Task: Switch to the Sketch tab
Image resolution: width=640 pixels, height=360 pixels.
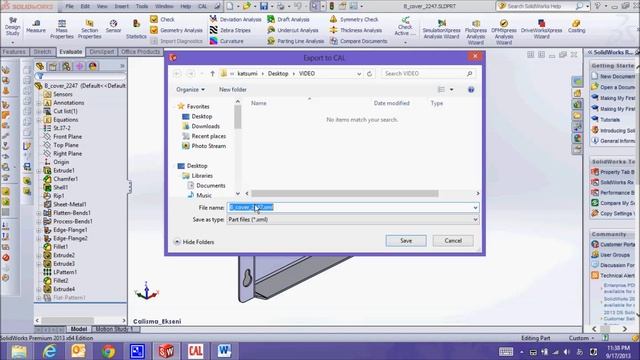Action: point(42,52)
